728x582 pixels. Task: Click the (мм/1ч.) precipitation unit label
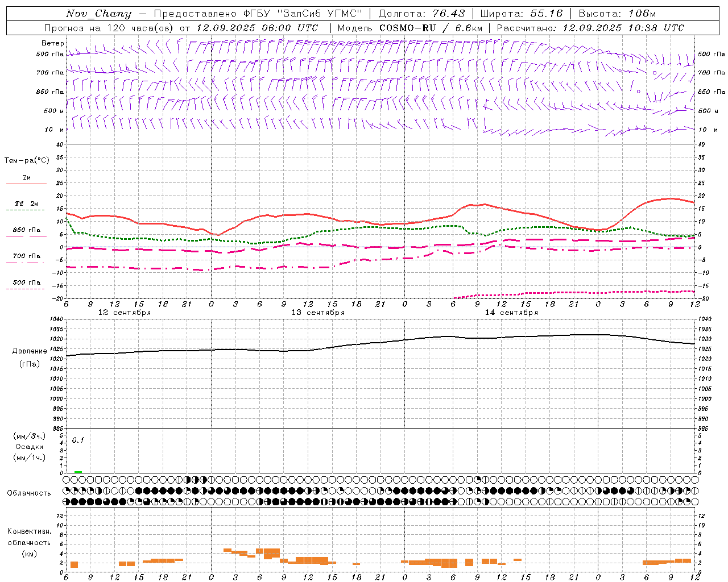(x=29, y=458)
